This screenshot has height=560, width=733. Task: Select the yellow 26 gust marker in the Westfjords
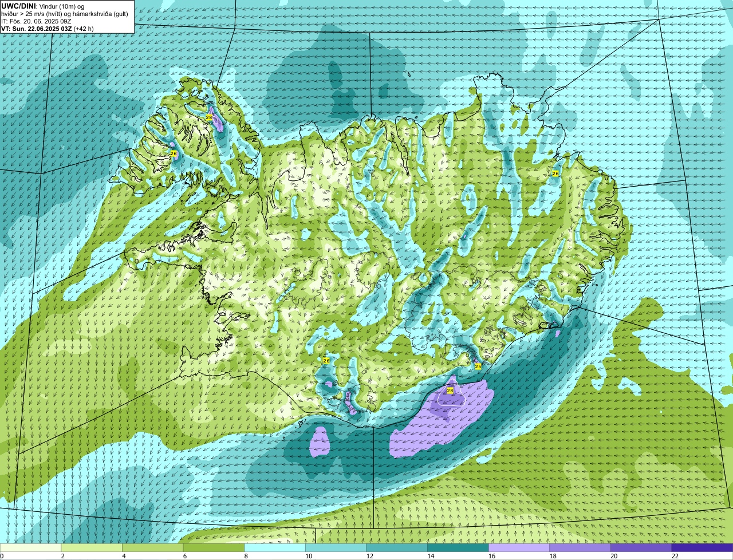pyautogui.click(x=174, y=153)
